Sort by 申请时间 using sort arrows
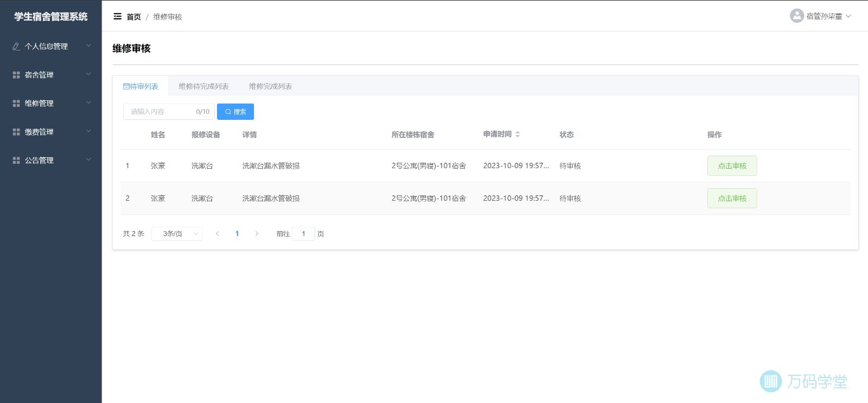The width and height of the screenshot is (868, 403). coord(518,134)
